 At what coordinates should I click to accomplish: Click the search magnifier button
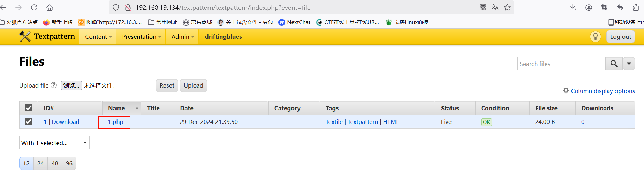point(614,64)
